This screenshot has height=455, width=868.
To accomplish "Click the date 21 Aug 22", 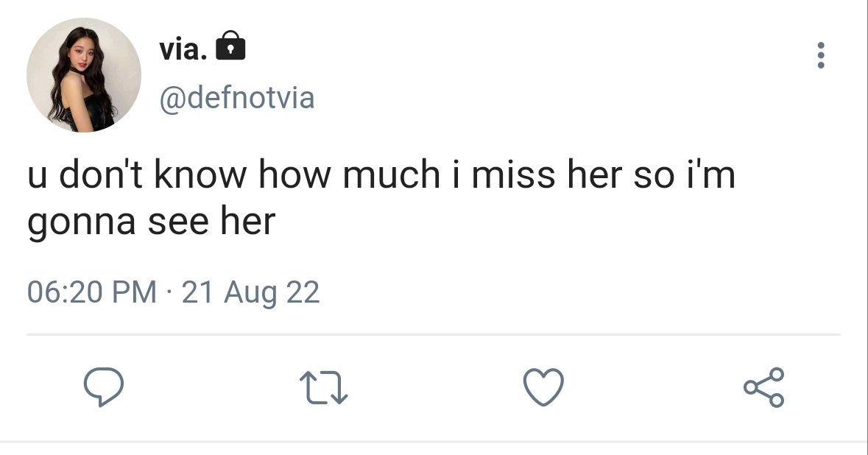I will [x=251, y=292].
